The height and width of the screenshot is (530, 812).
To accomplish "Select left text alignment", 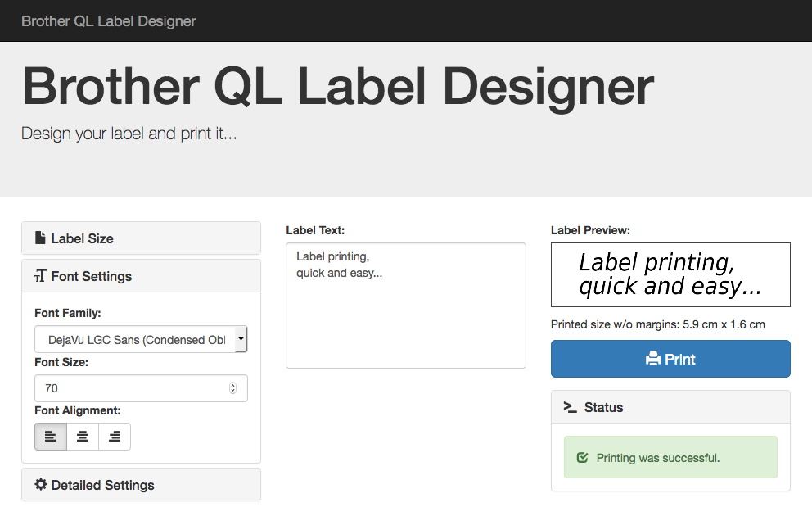I will (50, 436).
